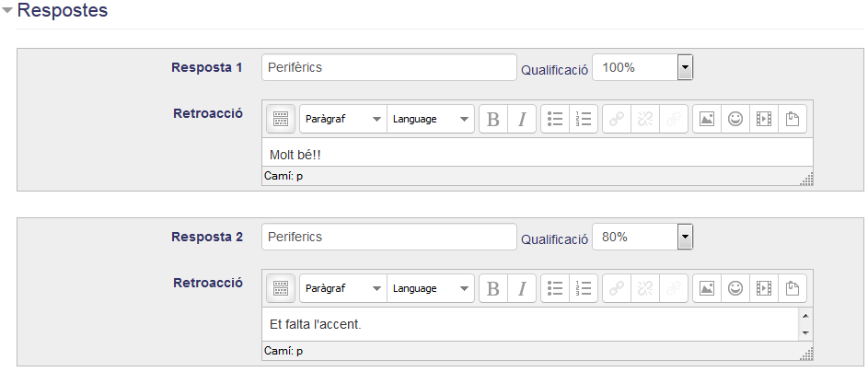Insert emoticon in Resposta 2 feedback editor
The width and height of the screenshot is (868, 372).
click(735, 288)
